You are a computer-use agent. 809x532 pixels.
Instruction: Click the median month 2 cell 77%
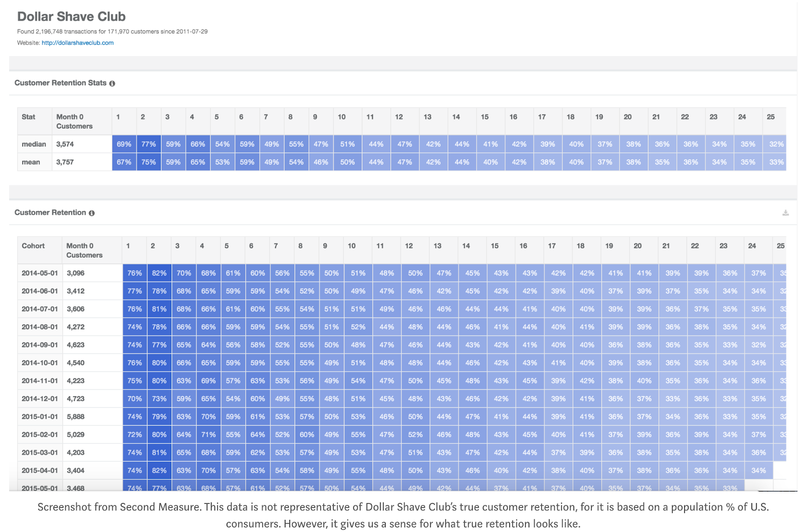click(149, 144)
